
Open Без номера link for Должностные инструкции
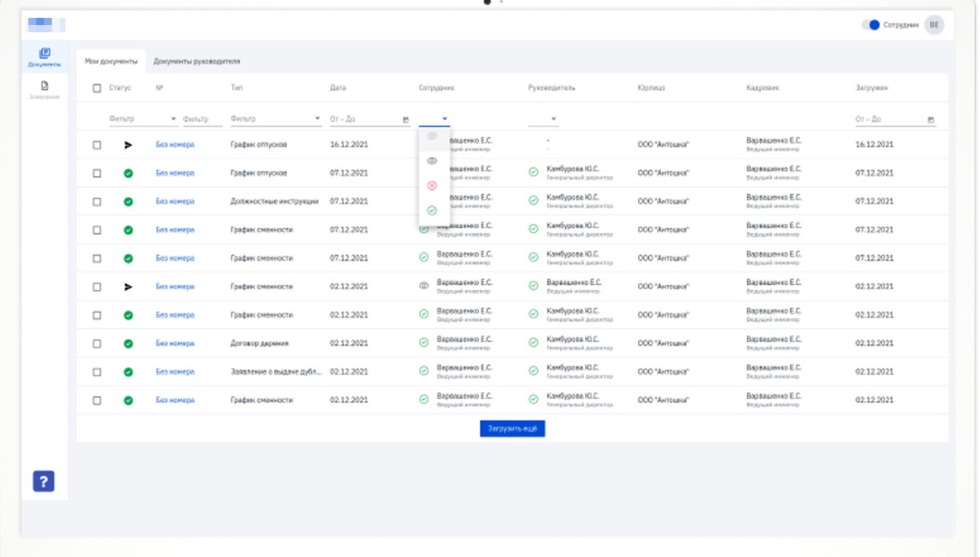pyautogui.click(x=175, y=202)
